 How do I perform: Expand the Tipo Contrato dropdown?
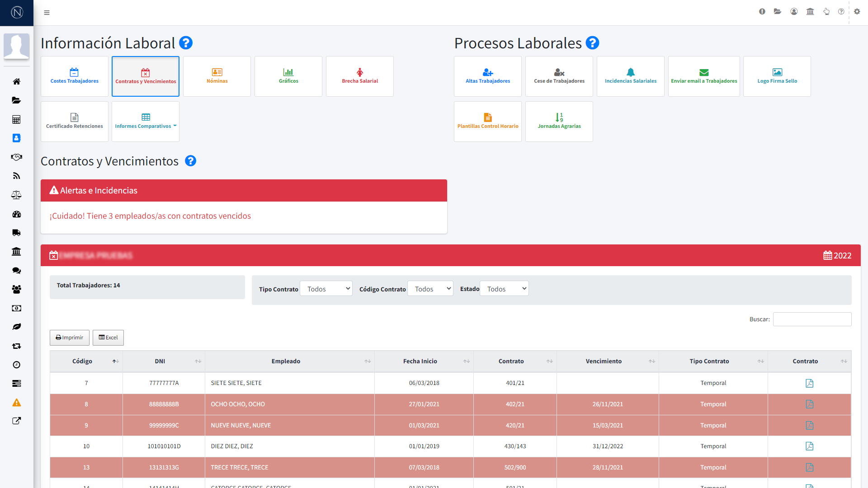(326, 289)
